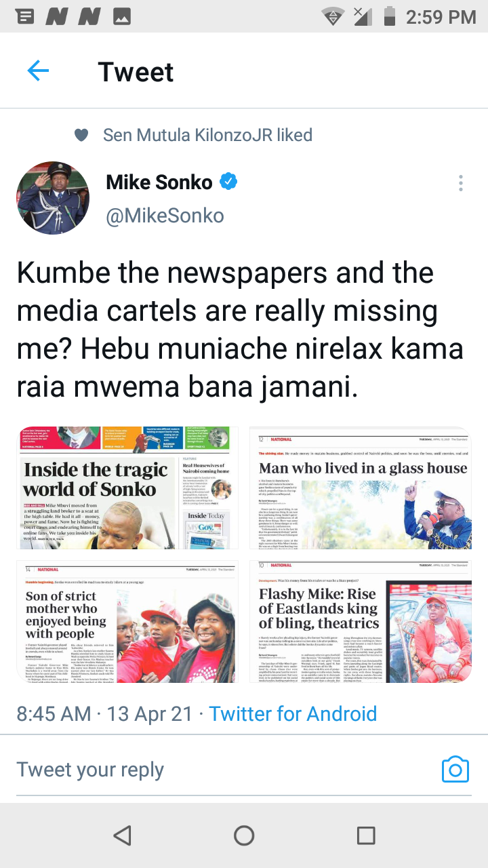The width and height of the screenshot is (488, 868).
Task: Open the three-dot tweet options menu
Action: [x=461, y=182]
